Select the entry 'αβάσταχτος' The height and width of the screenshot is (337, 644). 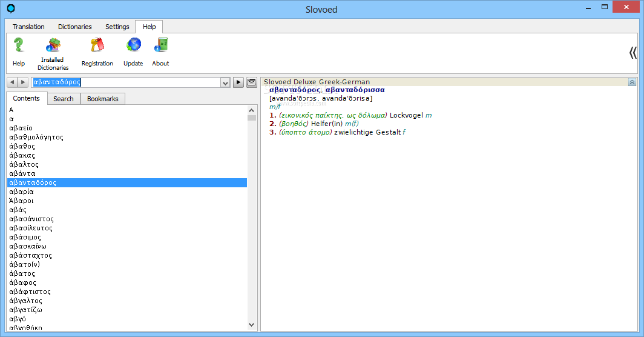click(x=127, y=255)
